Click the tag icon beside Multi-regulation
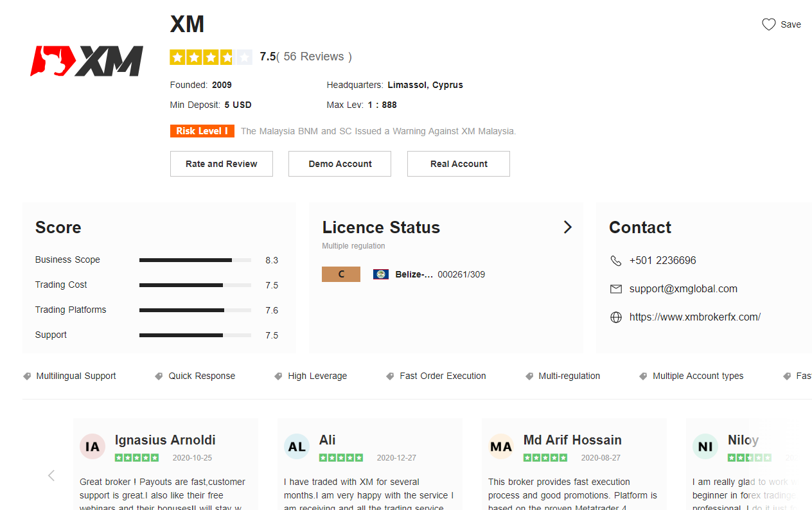Screen dimensions: 812x510 coord(529,376)
